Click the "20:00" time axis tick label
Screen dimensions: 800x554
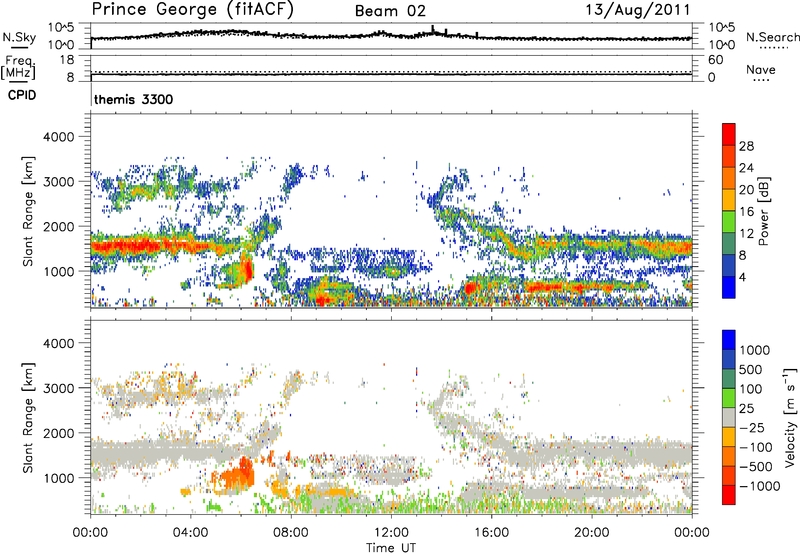pos(592,533)
